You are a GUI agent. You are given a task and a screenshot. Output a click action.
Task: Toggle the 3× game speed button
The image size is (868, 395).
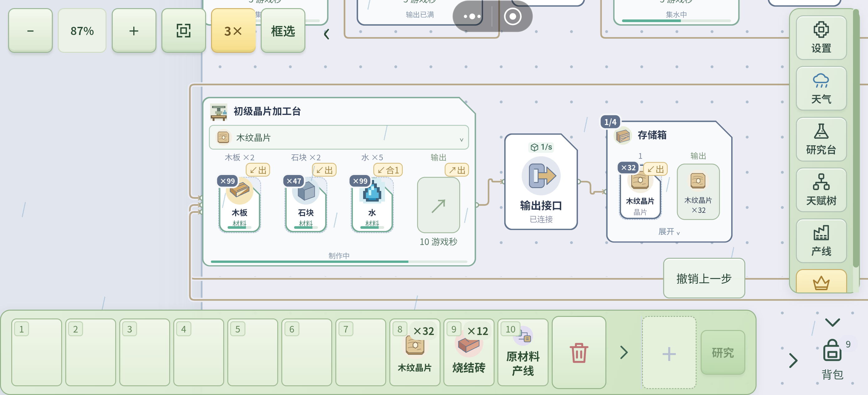(233, 31)
